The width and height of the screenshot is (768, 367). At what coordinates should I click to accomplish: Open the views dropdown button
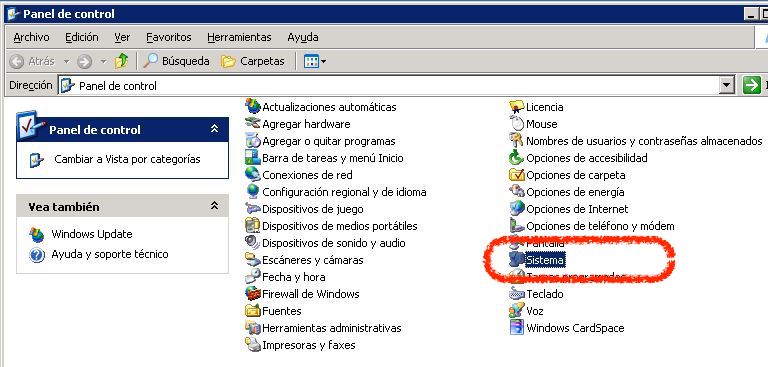click(314, 61)
